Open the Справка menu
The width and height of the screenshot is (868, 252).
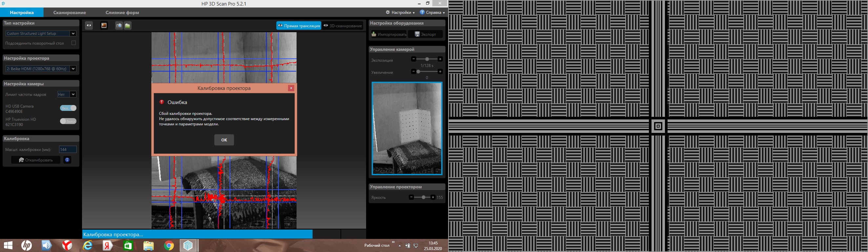point(432,12)
